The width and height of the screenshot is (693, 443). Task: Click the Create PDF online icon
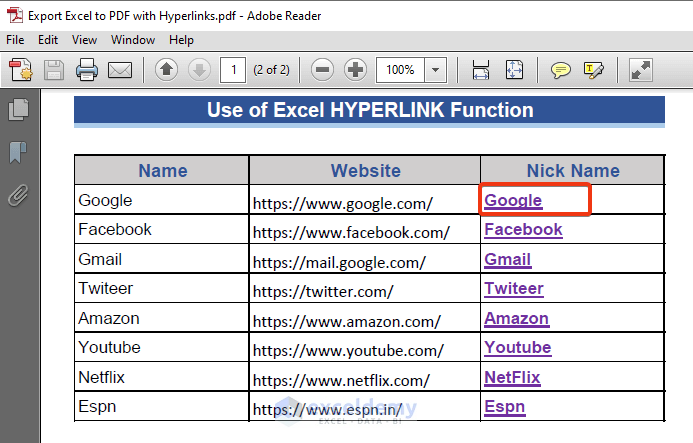(x=21, y=70)
